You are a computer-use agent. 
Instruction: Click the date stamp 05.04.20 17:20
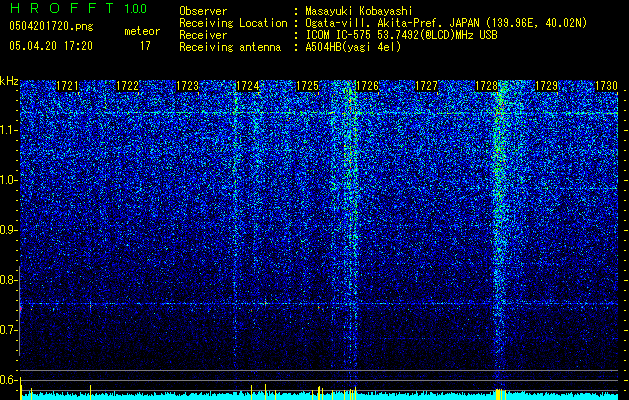pos(51,46)
